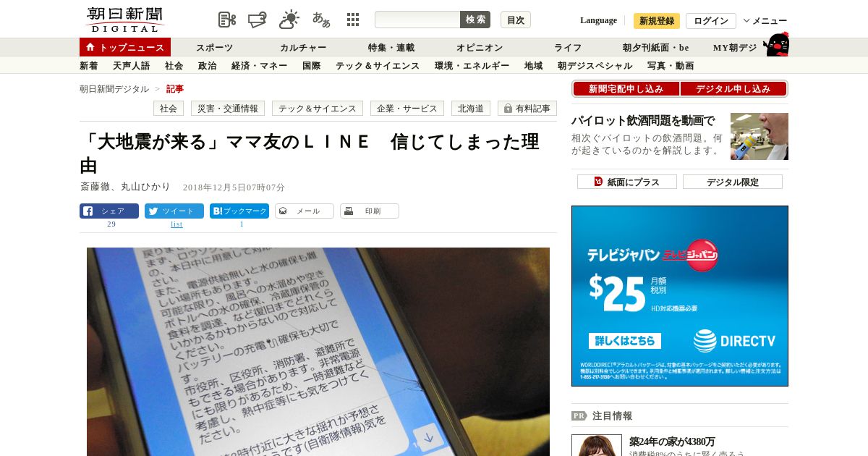Open テック＆サイエンス in the sub navigation

378,66
